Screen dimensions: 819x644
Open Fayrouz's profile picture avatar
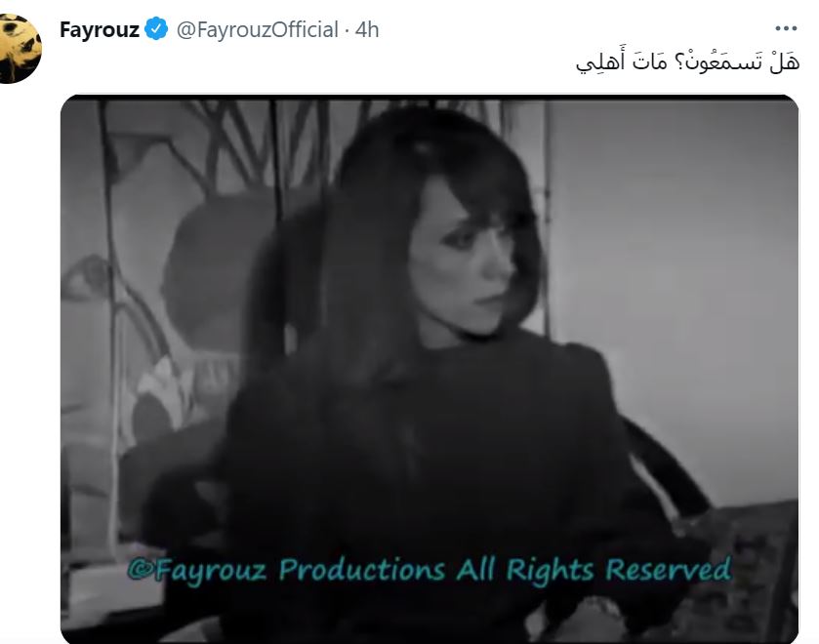pyautogui.click(x=20, y=49)
